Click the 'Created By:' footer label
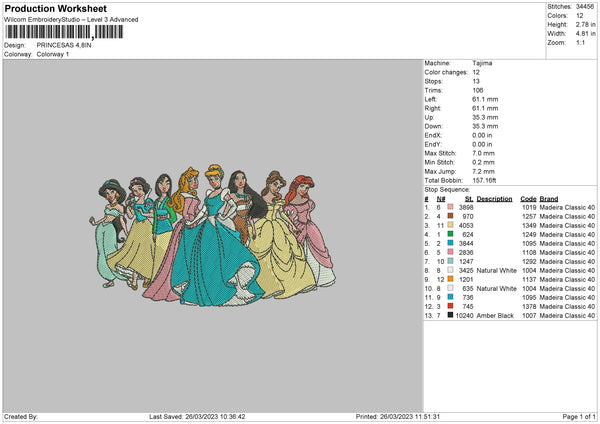This screenshot has height=424, width=600. pos(21,416)
